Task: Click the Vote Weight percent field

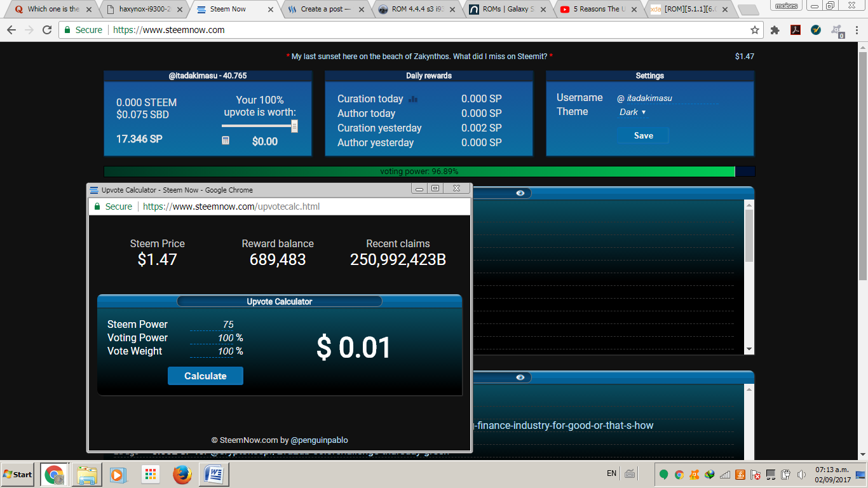Action: tap(212, 351)
